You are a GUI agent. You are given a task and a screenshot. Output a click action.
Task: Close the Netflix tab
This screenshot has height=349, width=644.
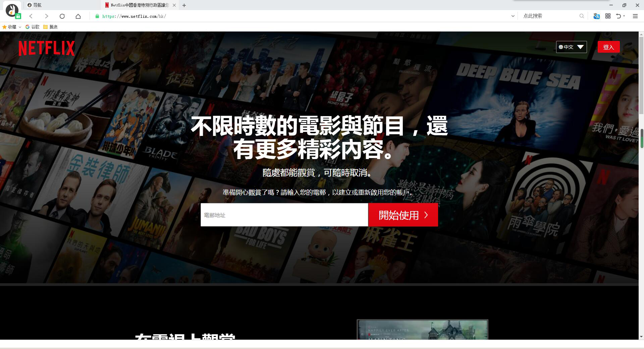tap(174, 5)
